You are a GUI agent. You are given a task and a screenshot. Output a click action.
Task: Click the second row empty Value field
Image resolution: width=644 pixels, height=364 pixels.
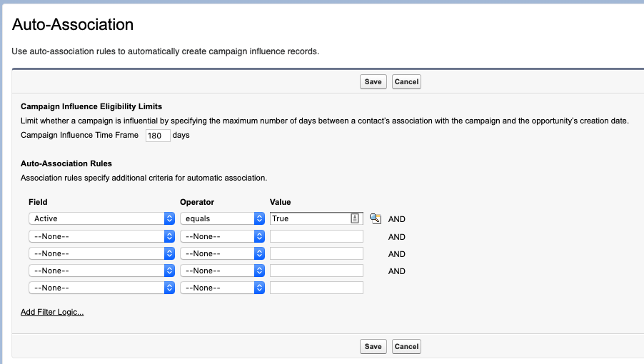click(316, 236)
